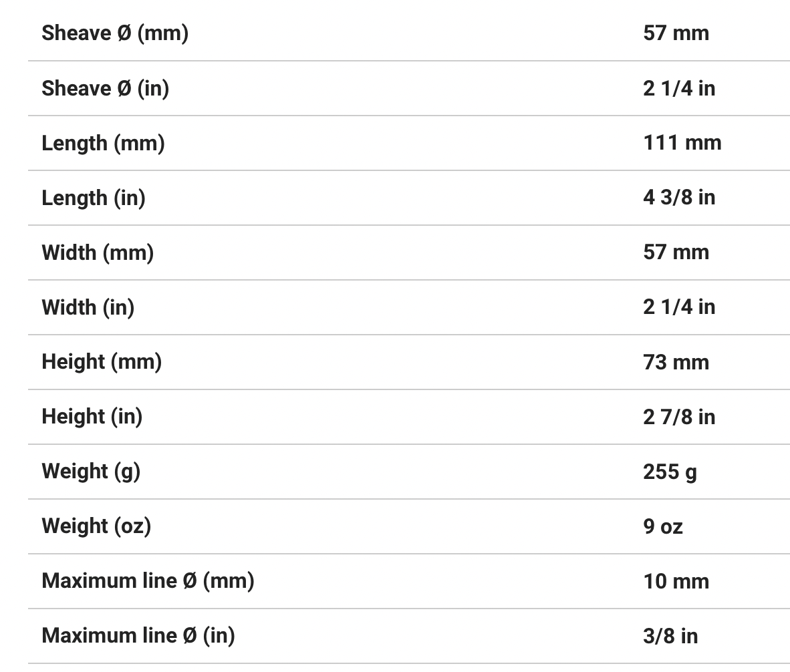This screenshot has width=790, height=672.
Task: Click the "Length (in)" row label
Action: click(x=94, y=197)
